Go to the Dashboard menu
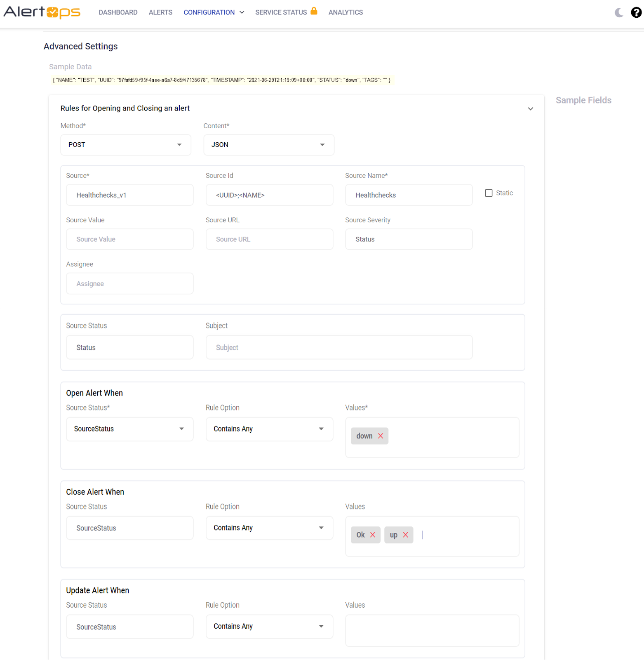 118,12
